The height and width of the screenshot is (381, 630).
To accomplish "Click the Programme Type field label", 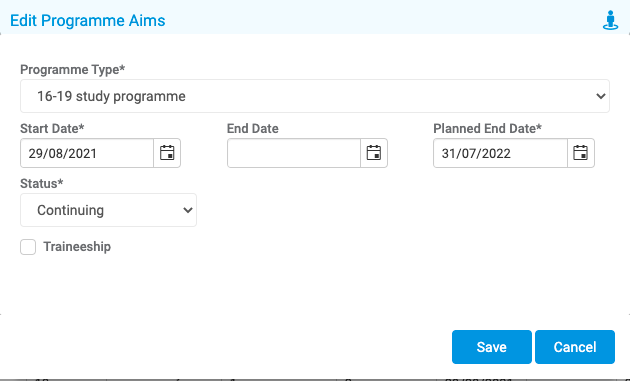I will 73,70.
